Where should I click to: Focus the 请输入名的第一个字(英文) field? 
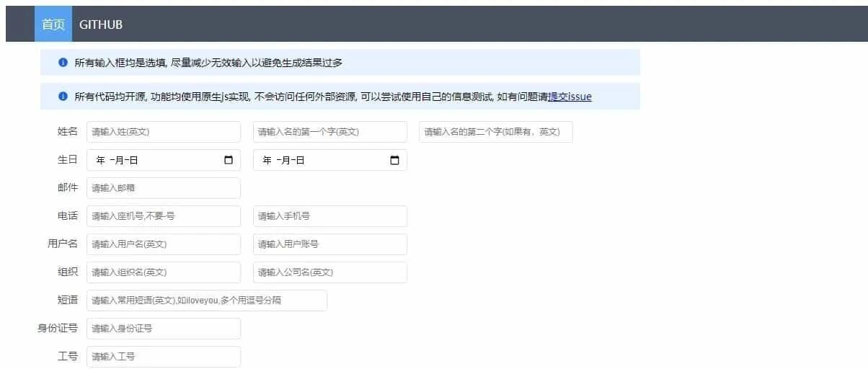click(x=330, y=132)
